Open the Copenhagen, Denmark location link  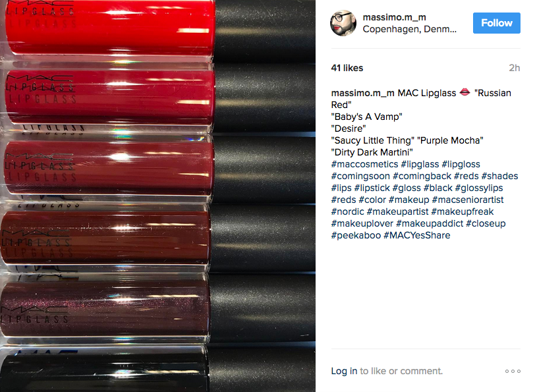coord(409,30)
